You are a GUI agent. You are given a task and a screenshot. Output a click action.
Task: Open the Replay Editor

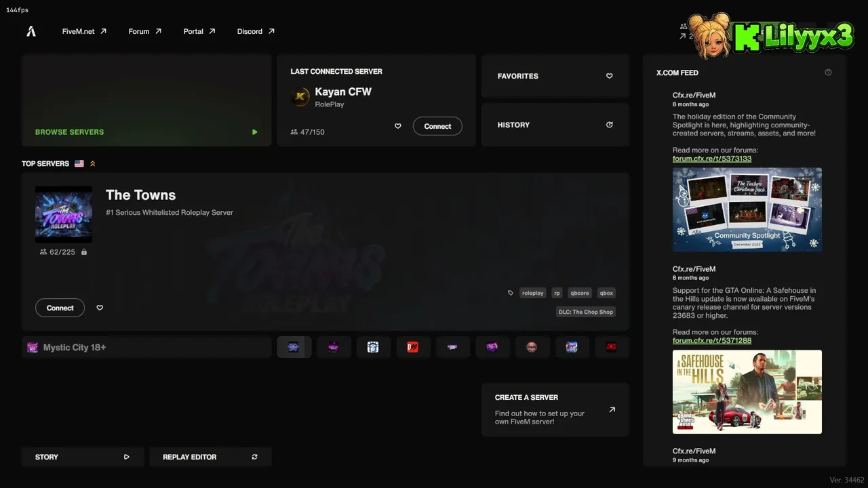(210, 457)
